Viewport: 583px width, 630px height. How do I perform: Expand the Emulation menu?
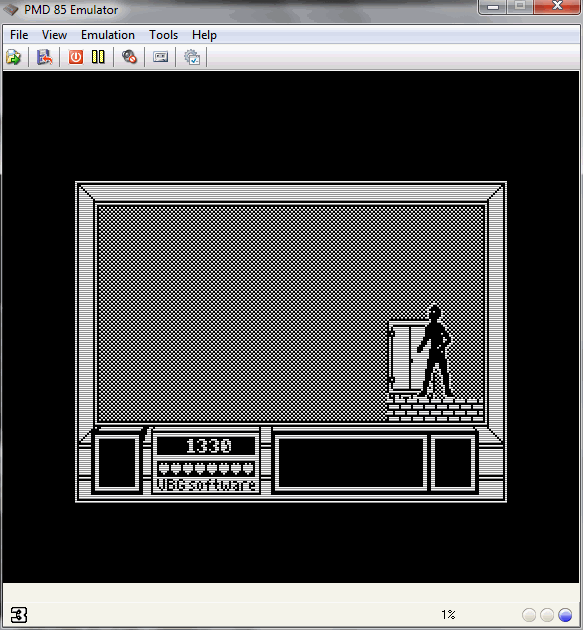(108, 35)
